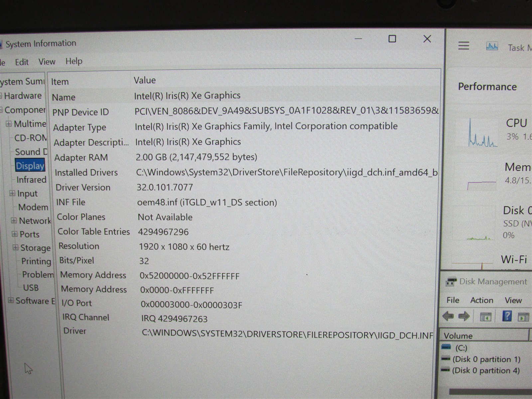Click Disk Management forward arrow

(464, 316)
